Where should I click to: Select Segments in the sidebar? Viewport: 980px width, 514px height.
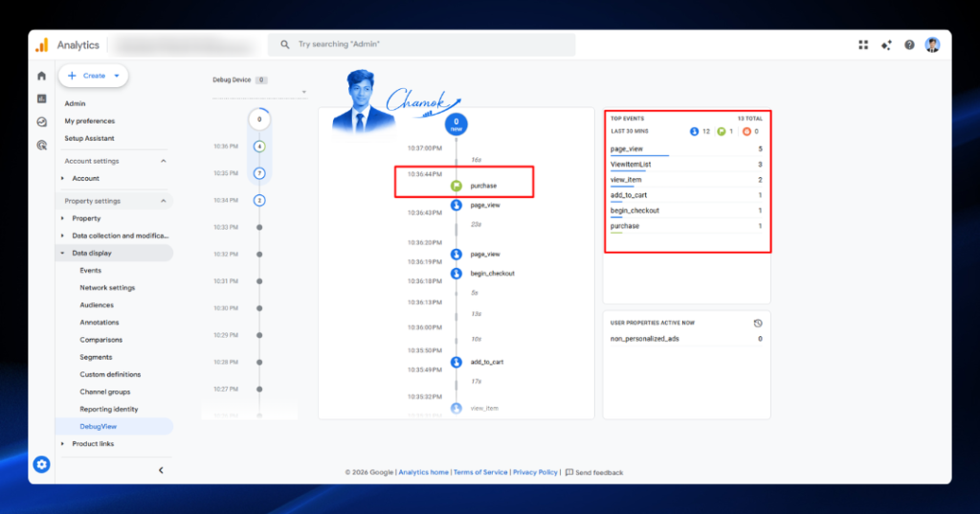pyautogui.click(x=97, y=357)
